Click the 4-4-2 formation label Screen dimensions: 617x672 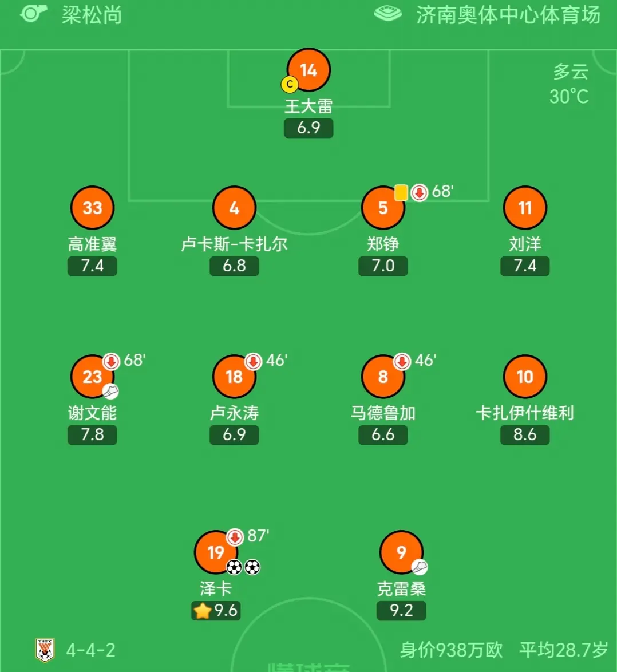91,650
